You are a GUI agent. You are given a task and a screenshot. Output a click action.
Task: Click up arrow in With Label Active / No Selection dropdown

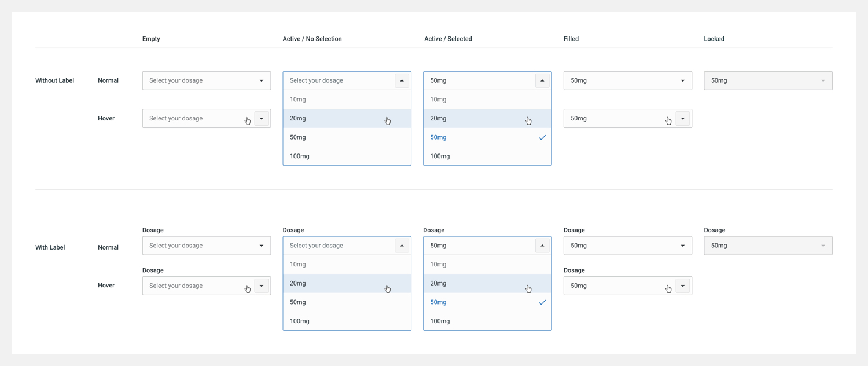click(402, 246)
